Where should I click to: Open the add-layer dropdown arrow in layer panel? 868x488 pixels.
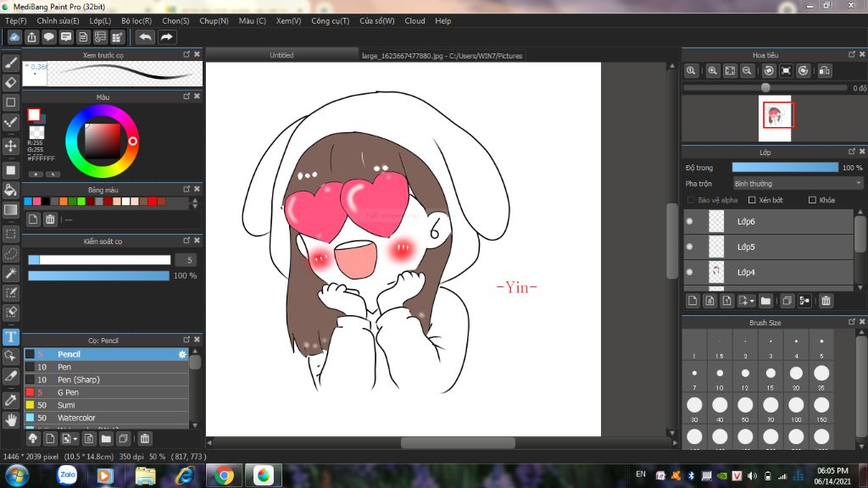pyautogui.click(x=746, y=301)
